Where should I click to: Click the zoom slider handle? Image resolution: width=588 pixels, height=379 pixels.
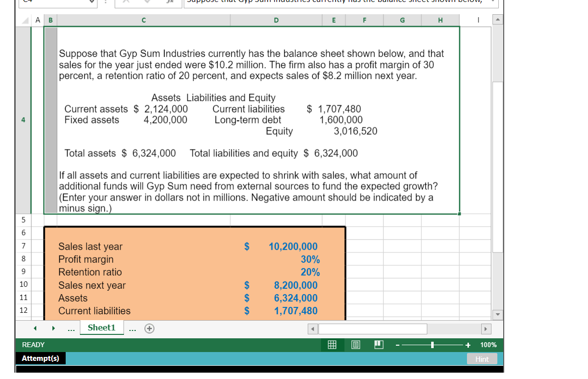tap(433, 345)
